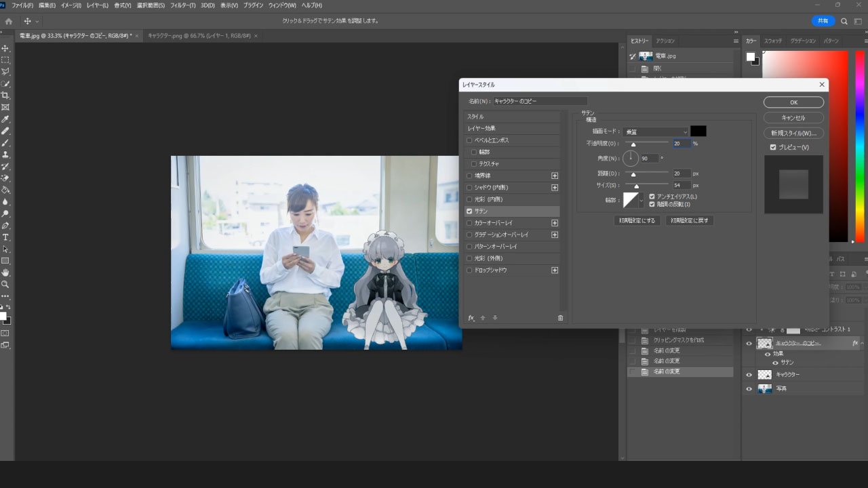Viewport: 868px width, 488px height.
Task: Click the black satin color swatch
Action: coord(698,131)
